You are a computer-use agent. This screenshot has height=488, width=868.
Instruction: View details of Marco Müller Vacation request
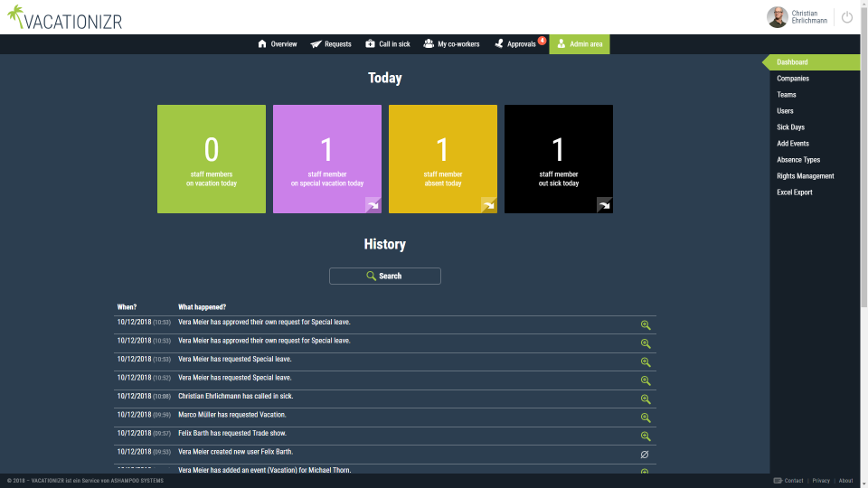point(646,418)
